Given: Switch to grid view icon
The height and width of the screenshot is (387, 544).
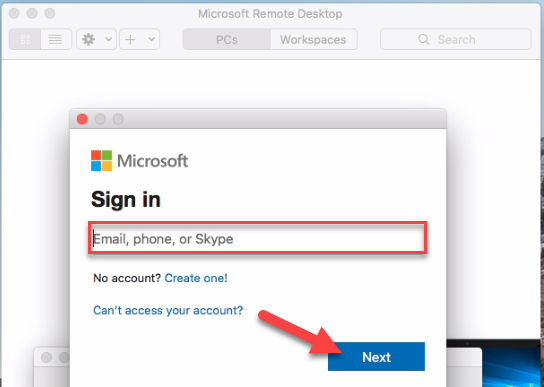Looking at the screenshot, I should (25, 39).
